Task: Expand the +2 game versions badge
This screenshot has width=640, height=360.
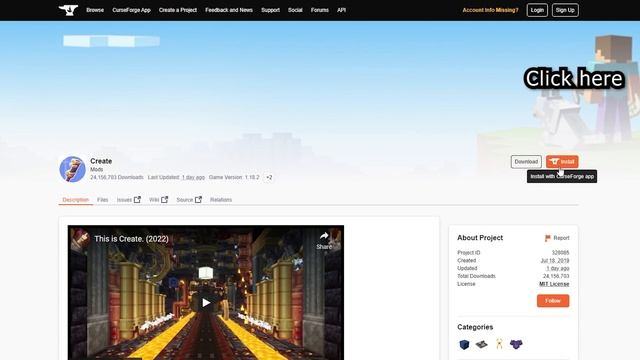Action: coord(269,177)
